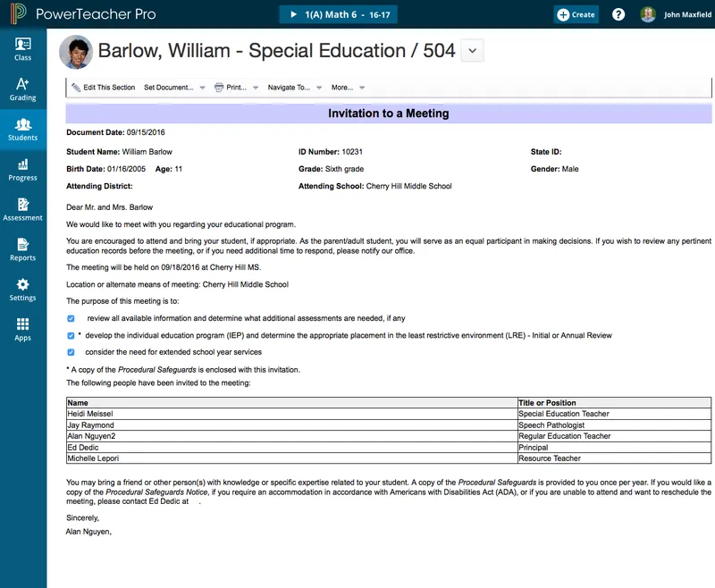The width and height of the screenshot is (715, 588).
Task: Open the Navigate To dropdown arrow
Action: pyautogui.click(x=319, y=88)
